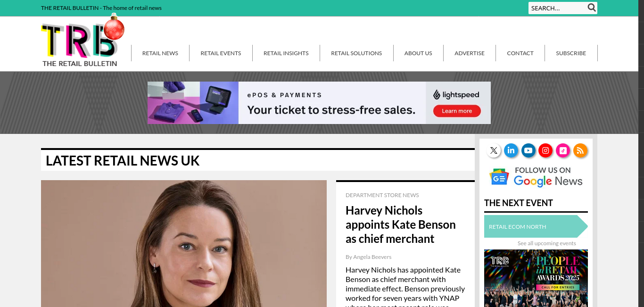Open the Retail News menu
Screen dimensions: 644x307
[x=160, y=53]
